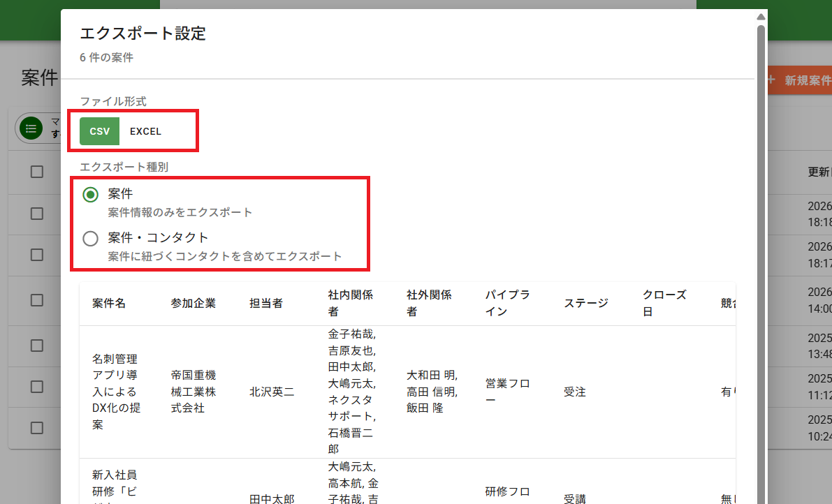The width and height of the screenshot is (832, 504).
Task: Tick the select-all checkbox in list header
Action: pos(37,172)
